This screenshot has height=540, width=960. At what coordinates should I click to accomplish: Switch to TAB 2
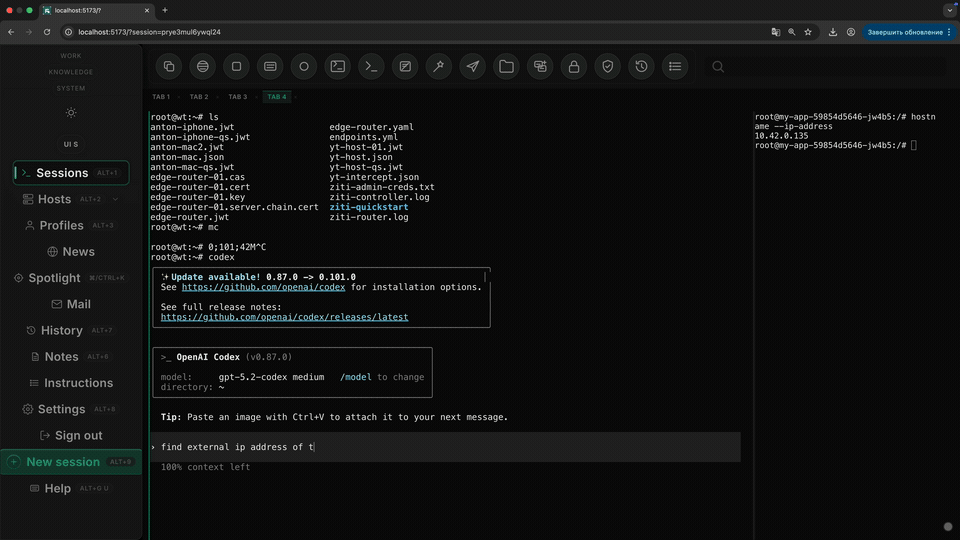[x=199, y=97]
